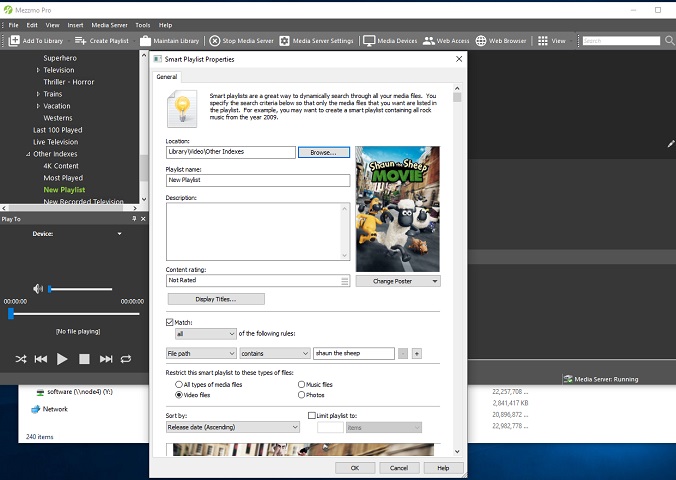This screenshot has height=480, width=676.
Task: Click the volume slider handle
Action: pyautogui.click(x=50, y=289)
